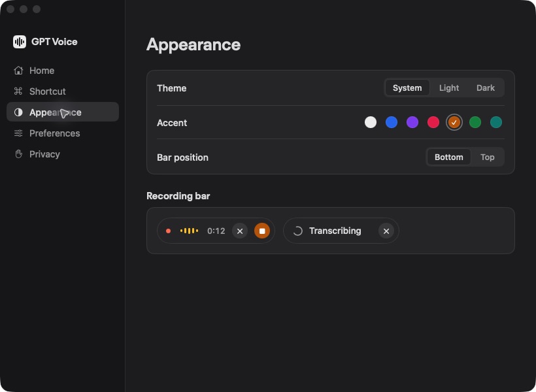Go to the Preferences section
Viewport: 536px width, 392px height.
coord(63,133)
